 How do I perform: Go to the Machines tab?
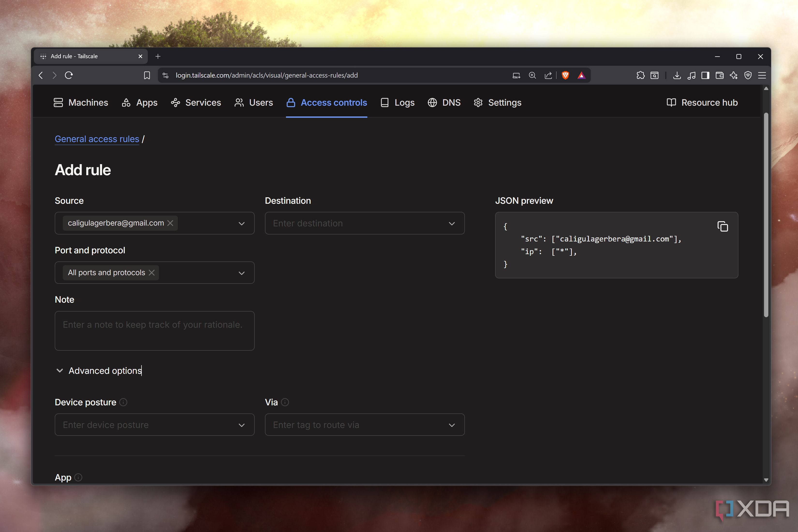coord(81,103)
